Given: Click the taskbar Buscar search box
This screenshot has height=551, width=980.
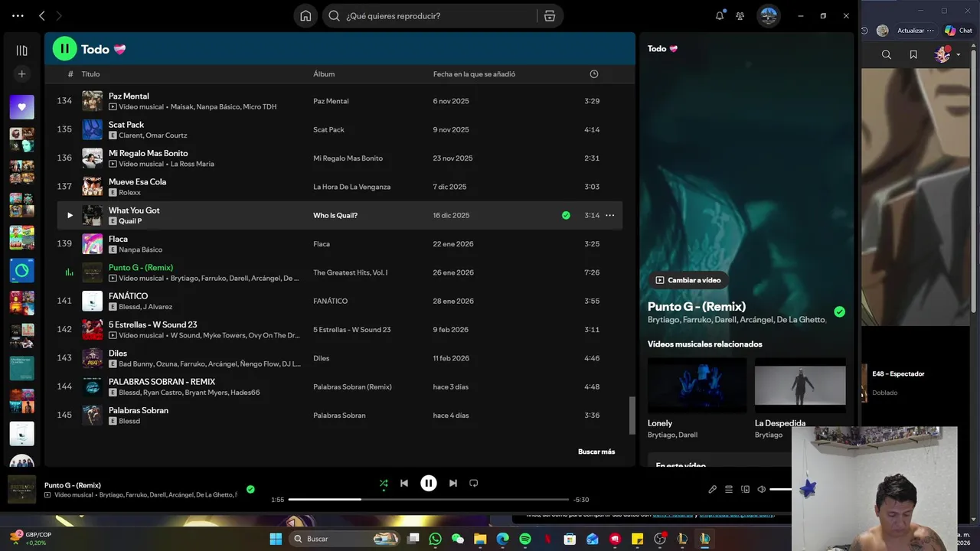Looking at the screenshot, I should pyautogui.click(x=346, y=539).
